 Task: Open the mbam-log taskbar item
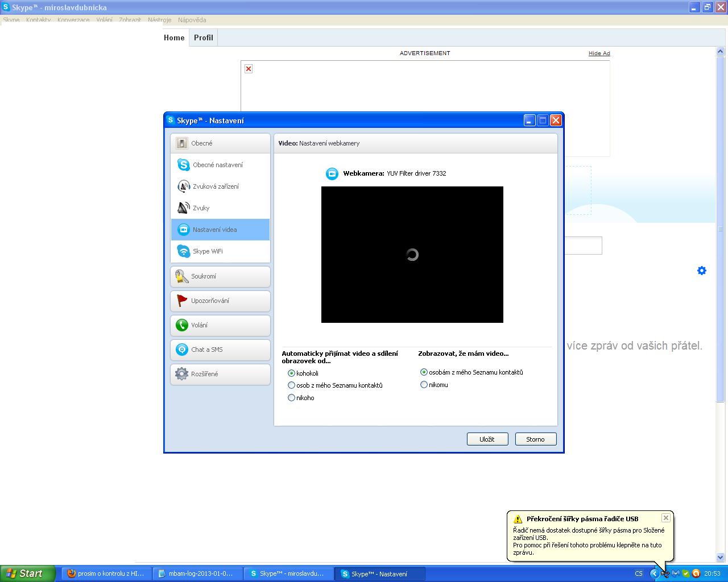click(x=198, y=573)
